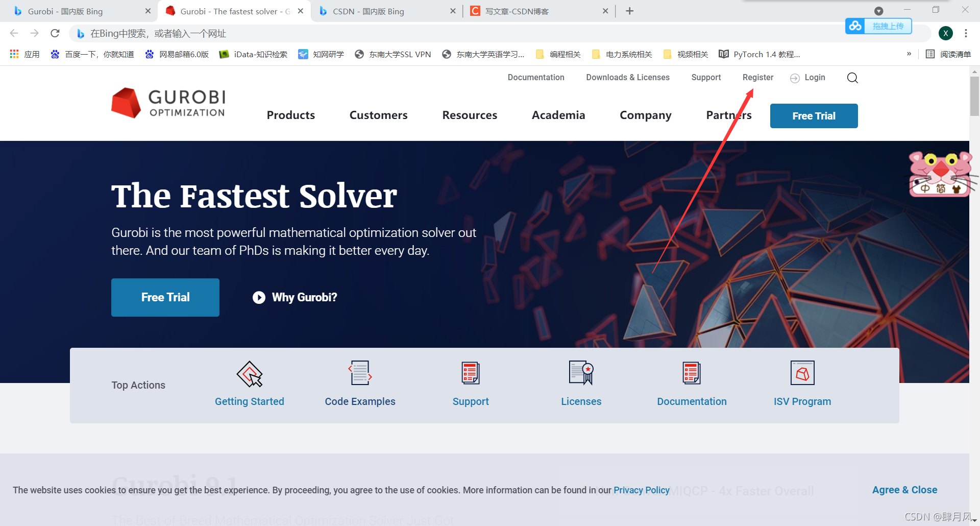Image resolution: width=980 pixels, height=526 pixels.
Task: Click the browser back arrow
Action: coord(14,33)
